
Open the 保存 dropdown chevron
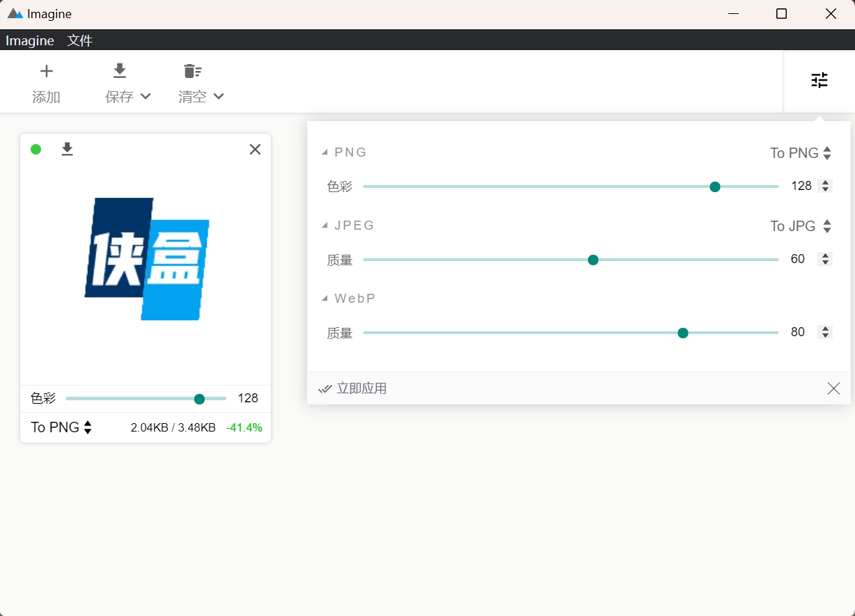point(144,97)
